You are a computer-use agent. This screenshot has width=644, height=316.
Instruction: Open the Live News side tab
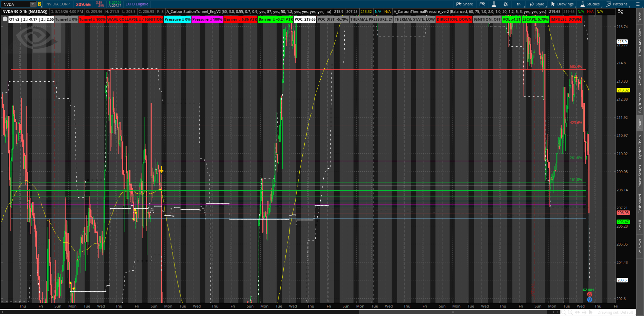point(640,248)
